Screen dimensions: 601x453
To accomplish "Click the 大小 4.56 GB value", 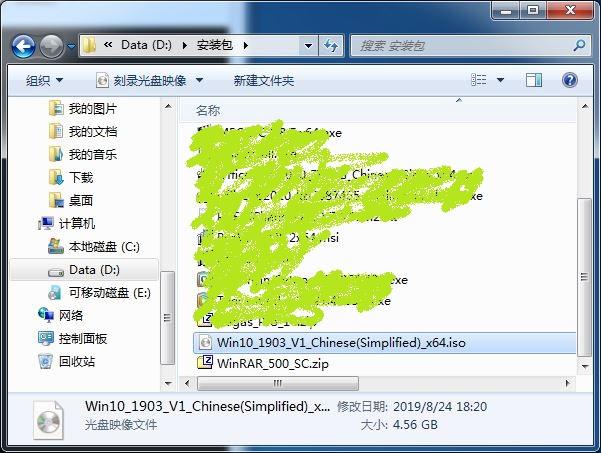I will (x=415, y=425).
